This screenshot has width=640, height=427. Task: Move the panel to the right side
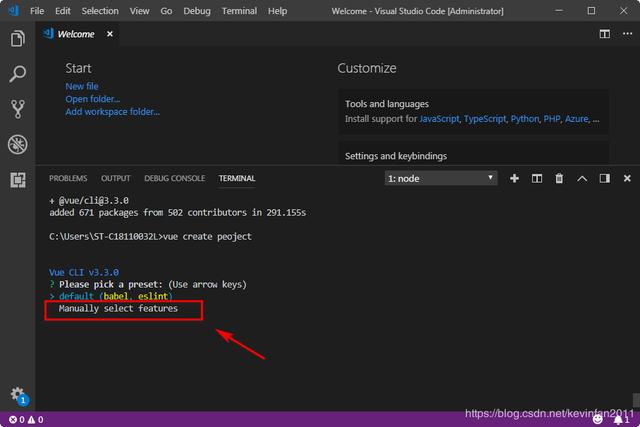[604, 178]
